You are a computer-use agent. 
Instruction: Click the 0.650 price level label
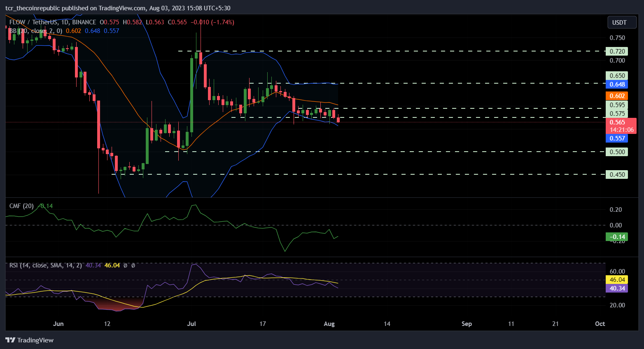[x=617, y=76]
